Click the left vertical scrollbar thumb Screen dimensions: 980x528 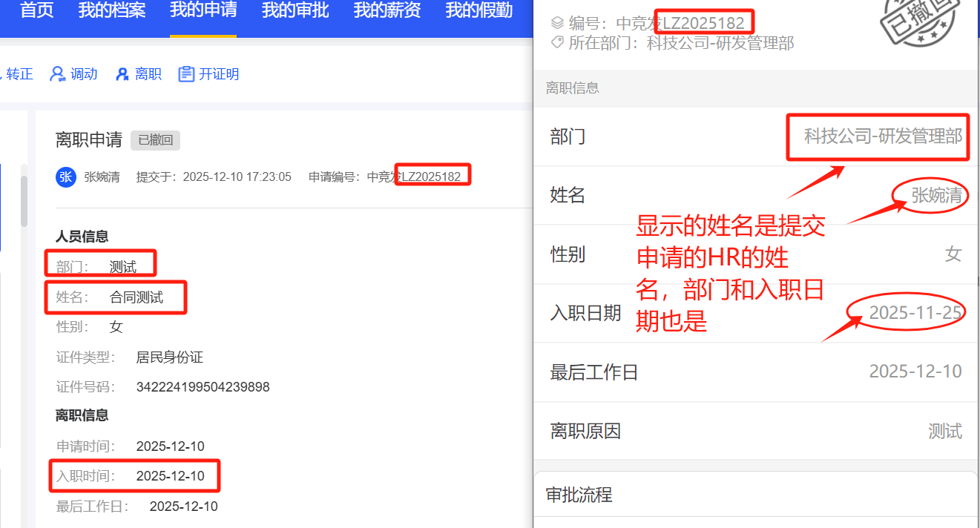pos(24,201)
